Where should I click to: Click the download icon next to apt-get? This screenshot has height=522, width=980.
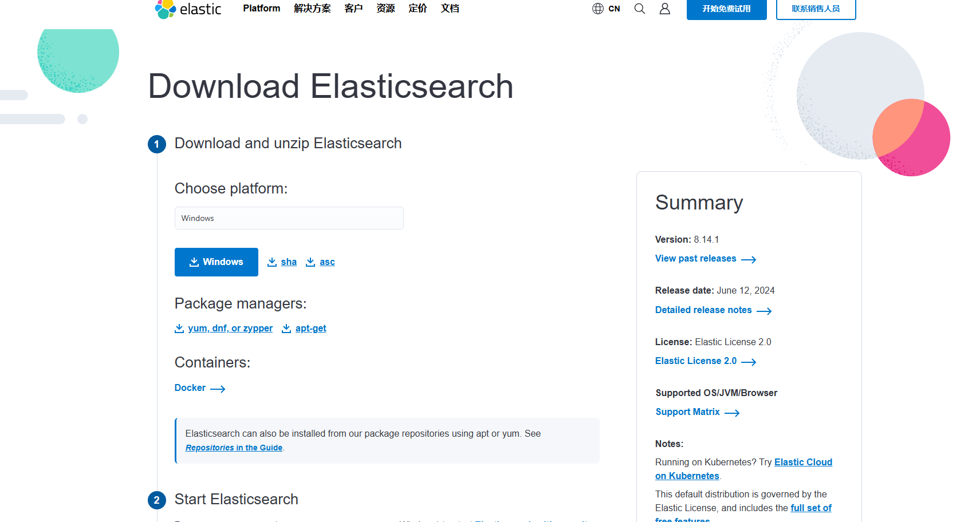point(286,328)
